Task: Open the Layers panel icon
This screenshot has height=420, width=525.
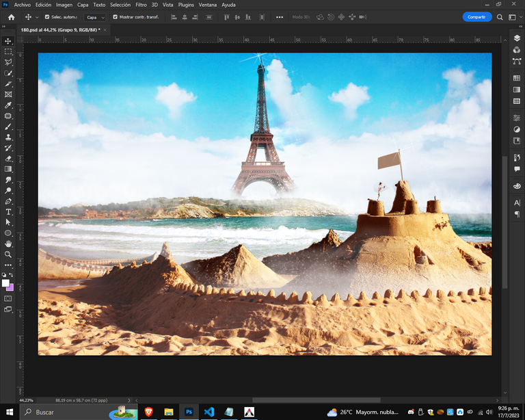Action: coord(517,38)
